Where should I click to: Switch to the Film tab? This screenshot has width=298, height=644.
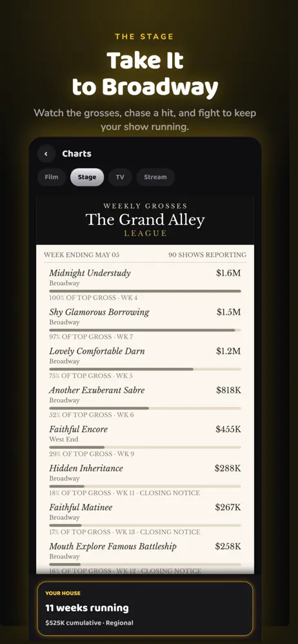[52, 177]
